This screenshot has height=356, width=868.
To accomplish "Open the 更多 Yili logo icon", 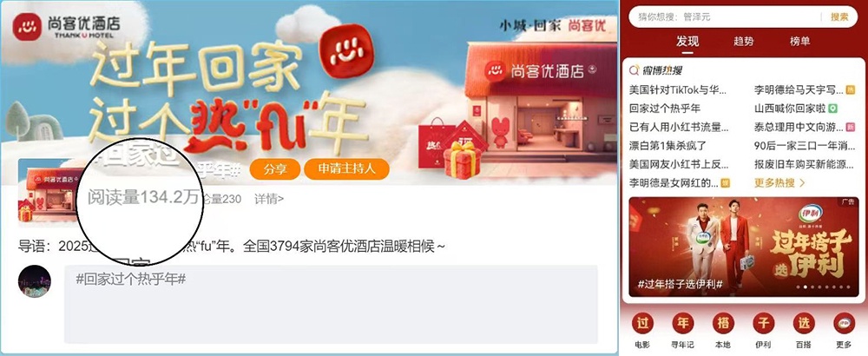I will pos(845,324).
